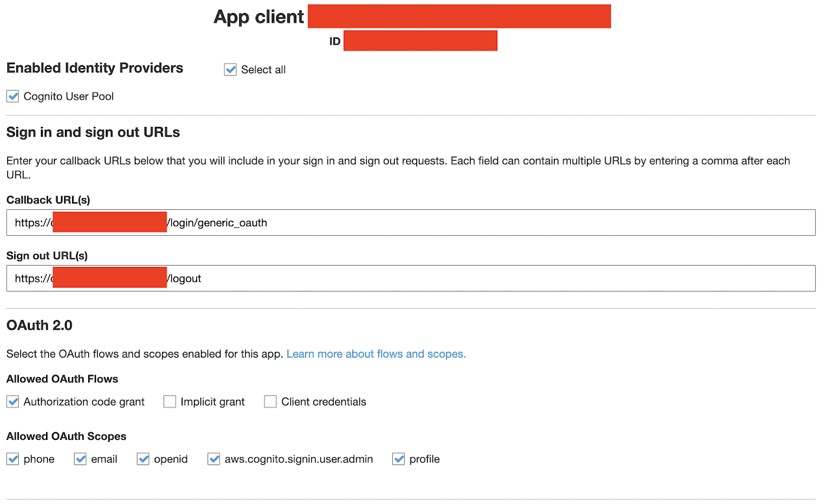The width and height of the screenshot is (830, 504).
Task: Click the App client heading text
Action: pos(259,17)
